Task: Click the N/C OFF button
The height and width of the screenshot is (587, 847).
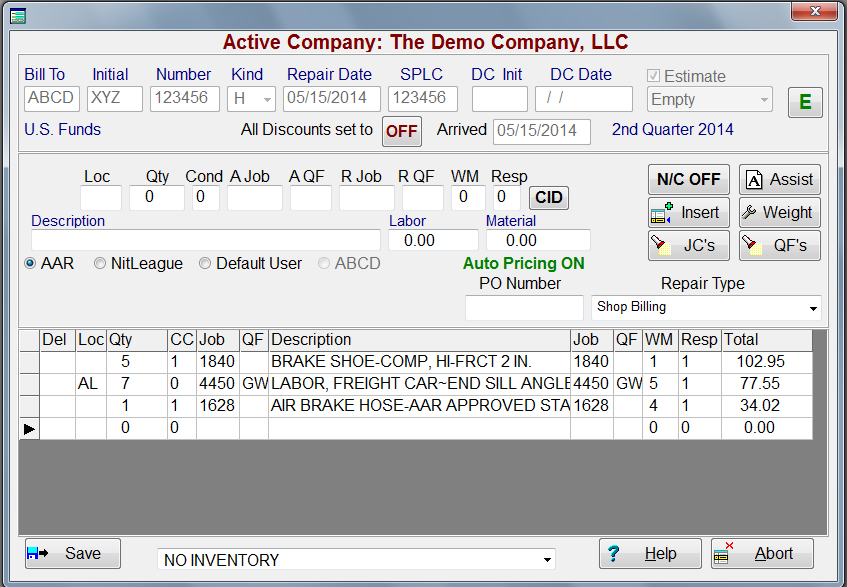Action: (688, 179)
